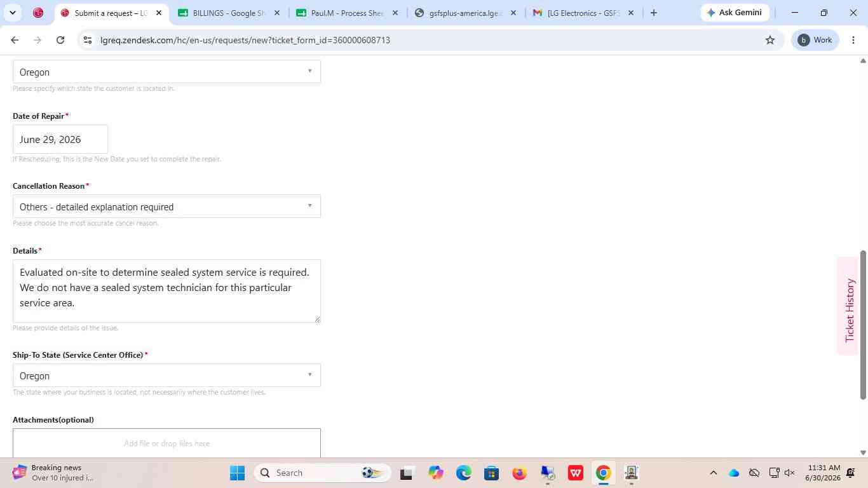Viewport: 868px width, 488px height.
Task: Show hidden system tray icons
Action: pos(713,473)
